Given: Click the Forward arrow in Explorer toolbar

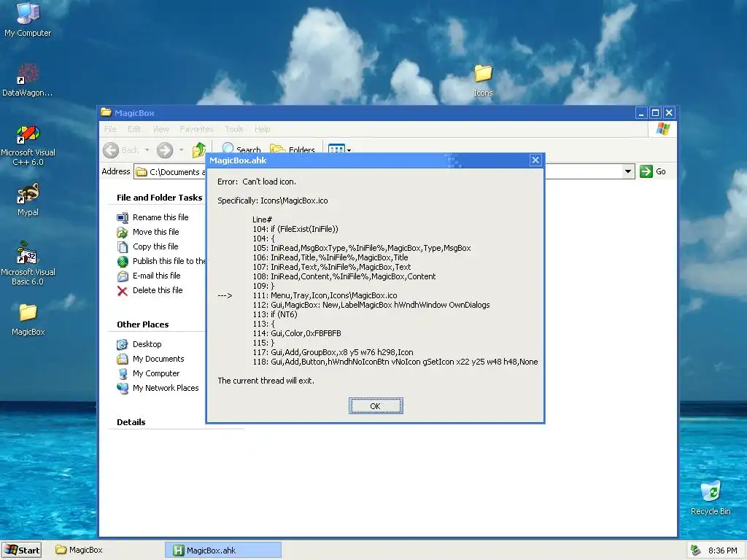Looking at the screenshot, I should 165,150.
